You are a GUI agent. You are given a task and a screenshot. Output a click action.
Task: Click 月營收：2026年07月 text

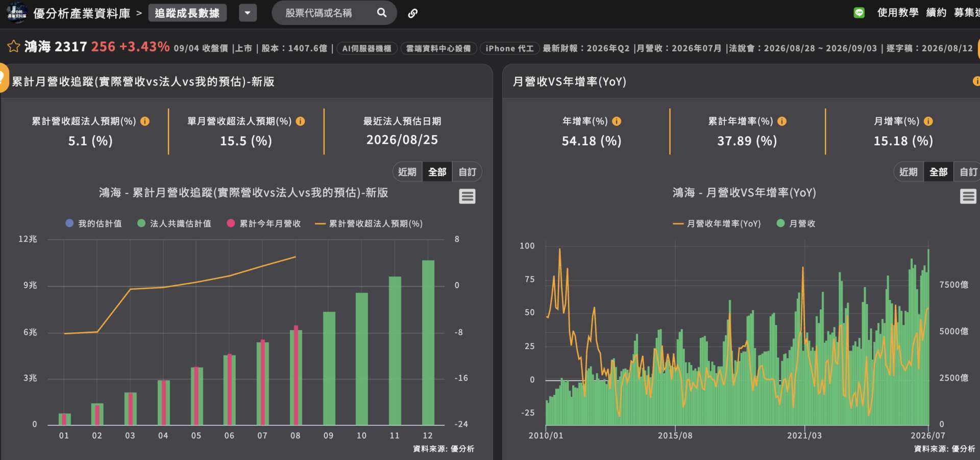click(x=679, y=48)
